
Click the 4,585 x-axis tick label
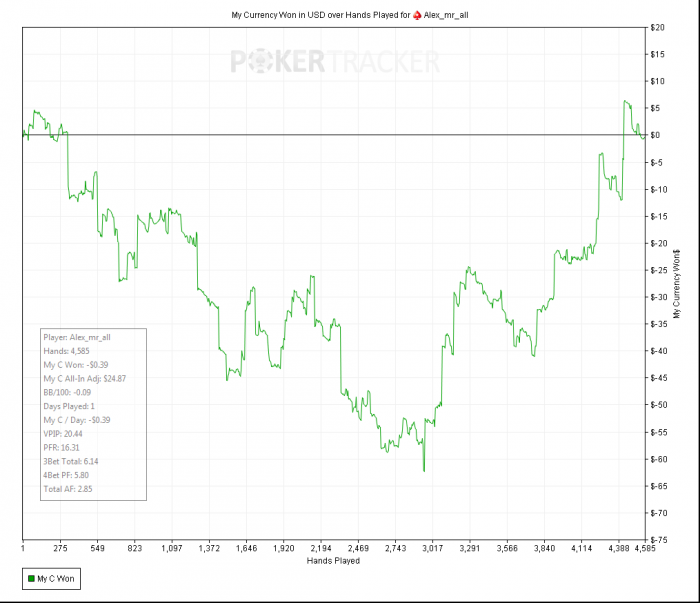(x=645, y=548)
